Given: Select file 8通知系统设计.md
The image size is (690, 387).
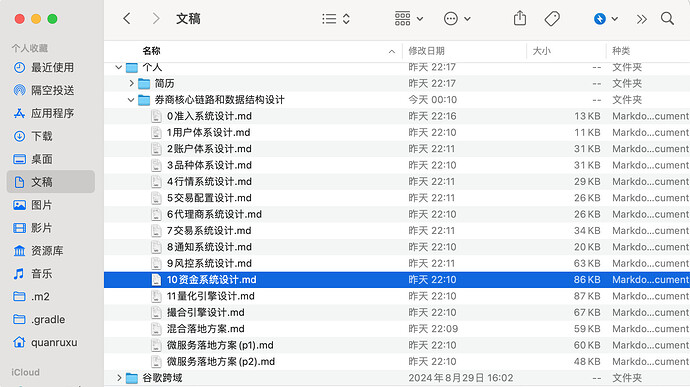Looking at the screenshot, I should (x=397, y=247).
